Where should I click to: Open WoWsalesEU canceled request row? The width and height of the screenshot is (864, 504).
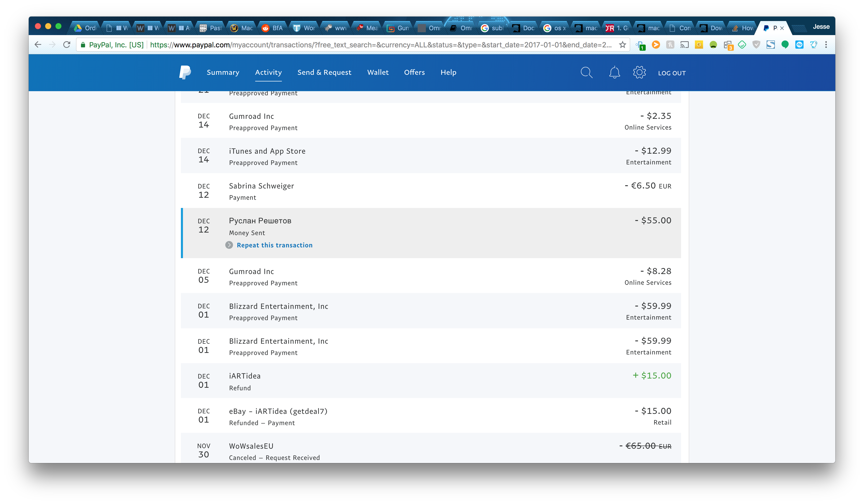[x=431, y=448]
